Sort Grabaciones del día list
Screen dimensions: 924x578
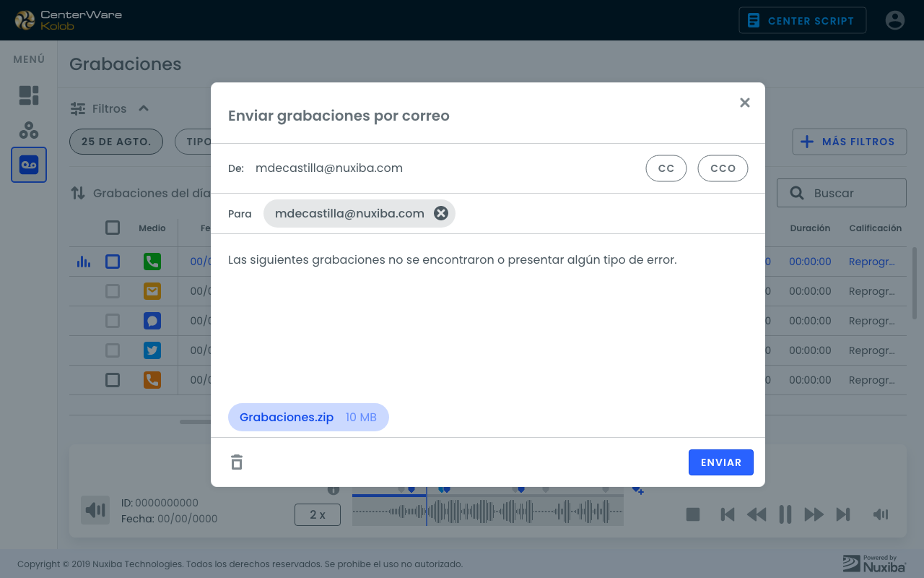pyautogui.click(x=78, y=193)
